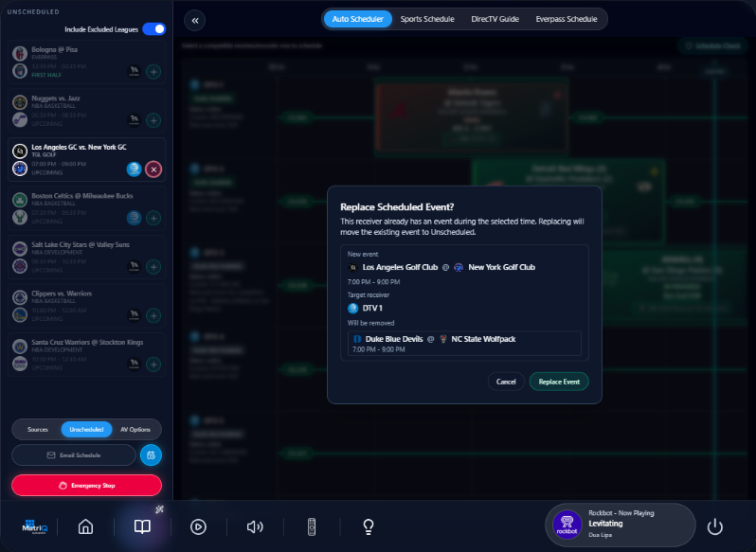The width and height of the screenshot is (756, 552).
Task: Open the DirecTV Guide tab
Action: (495, 19)
